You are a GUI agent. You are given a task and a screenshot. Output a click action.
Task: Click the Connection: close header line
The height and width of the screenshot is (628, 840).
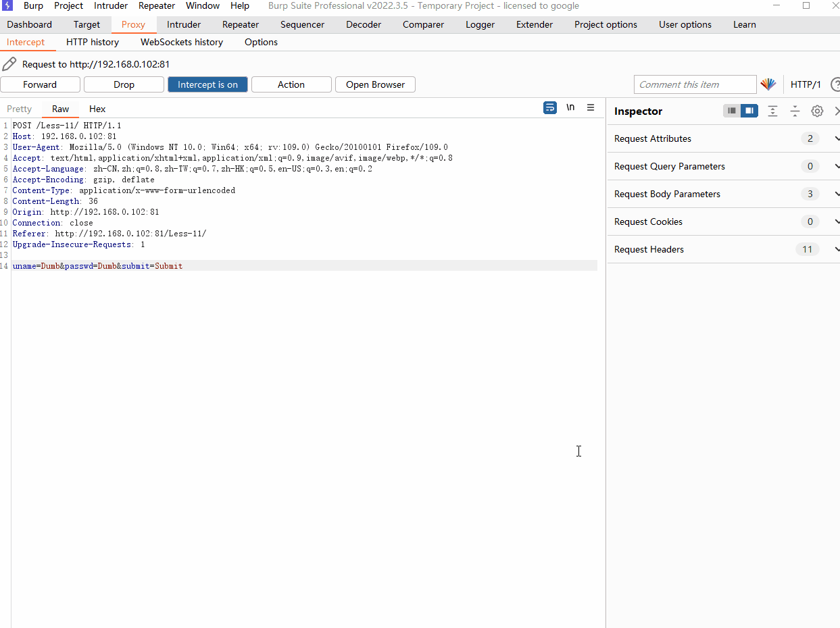click(x=53, y=223)
